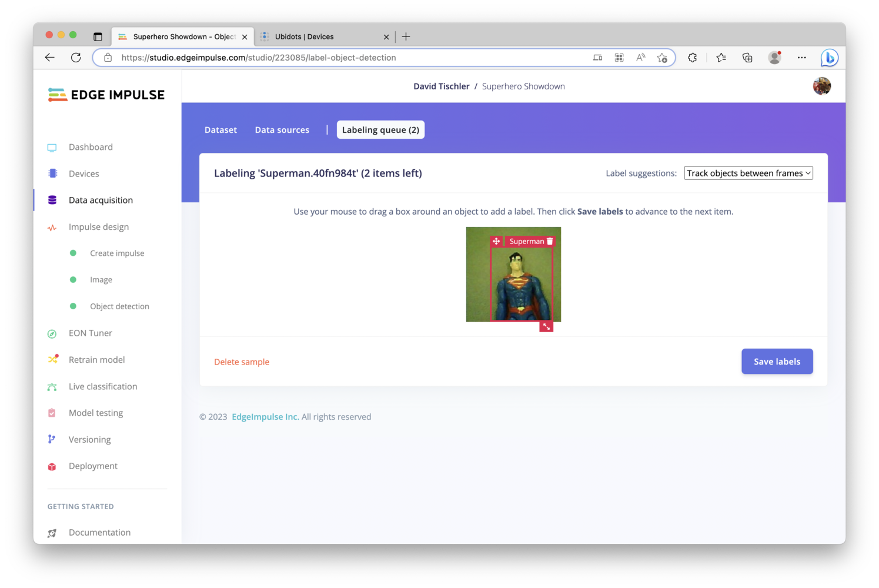Open the browser settings ellipsis menu
Viewport: 879px width, 588px height.
click(x=802, y=58)
